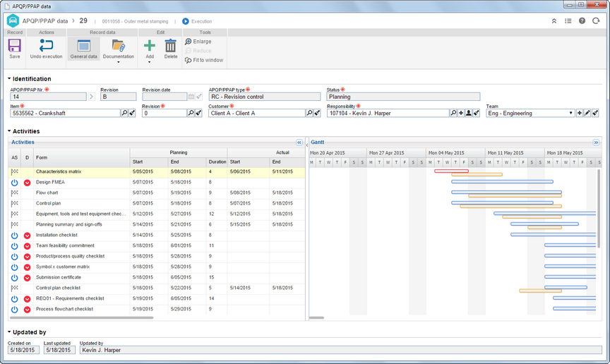Click the plus icon beside the Responsibility field
The width and height of the screenshot is (610, 364).
click(x=461, y=113)
